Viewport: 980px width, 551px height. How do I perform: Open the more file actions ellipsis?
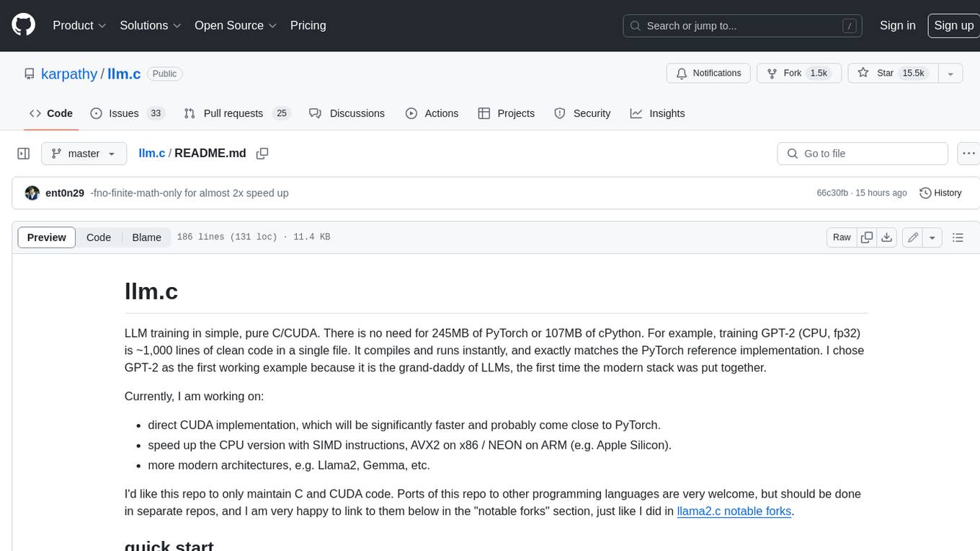[968, 154]
